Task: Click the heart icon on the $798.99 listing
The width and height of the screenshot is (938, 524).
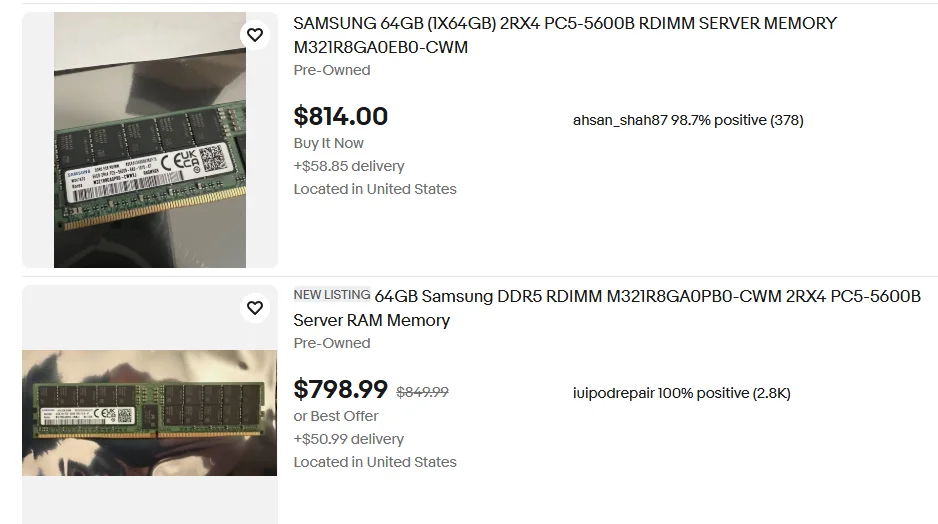Action: (255, 308)
